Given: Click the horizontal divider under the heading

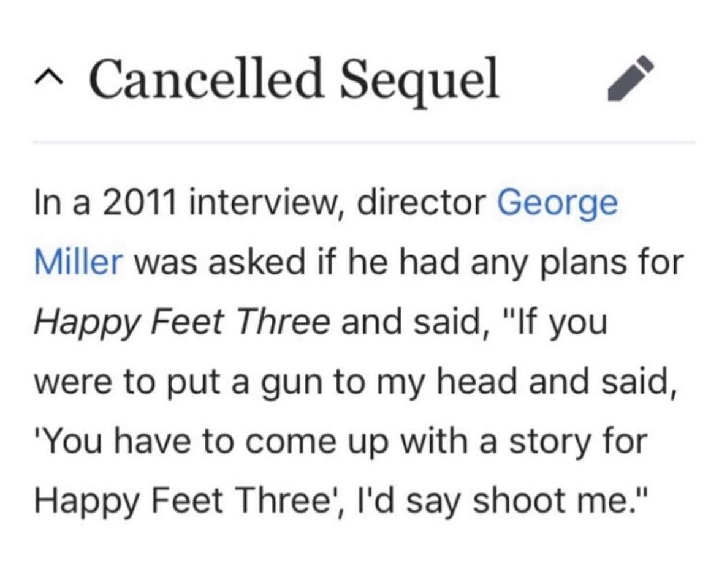Looking at the screenshot, I should tap(363, 142).
